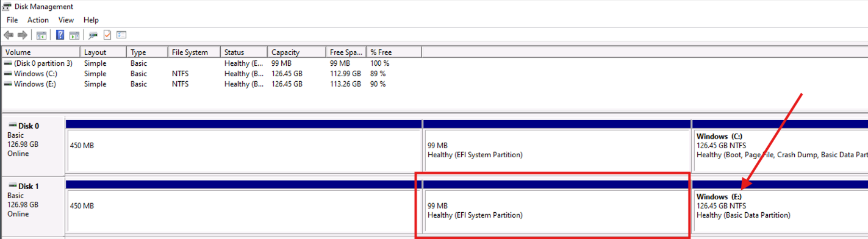Click the 89 % free cell
The width and height of the screenshot is (868, 239).
tap(378, 74)
